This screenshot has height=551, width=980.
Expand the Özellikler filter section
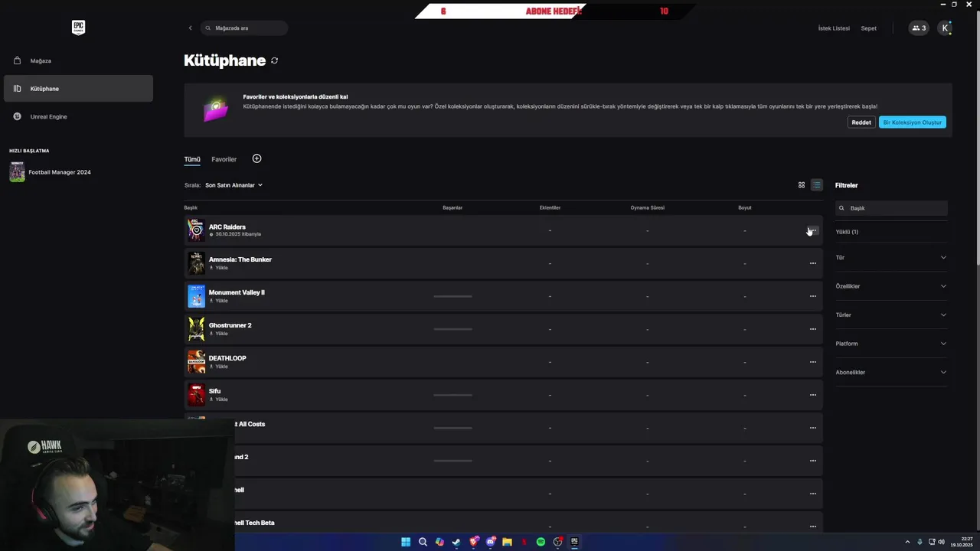(x=891, y=286)
